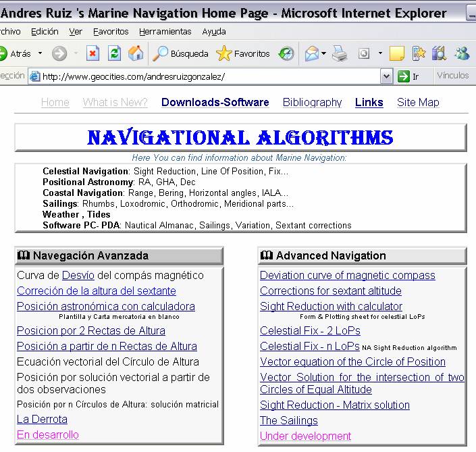Expand the Mail envelope dropdown arrow
Screen dimensions: 476x452
(324, 53)
